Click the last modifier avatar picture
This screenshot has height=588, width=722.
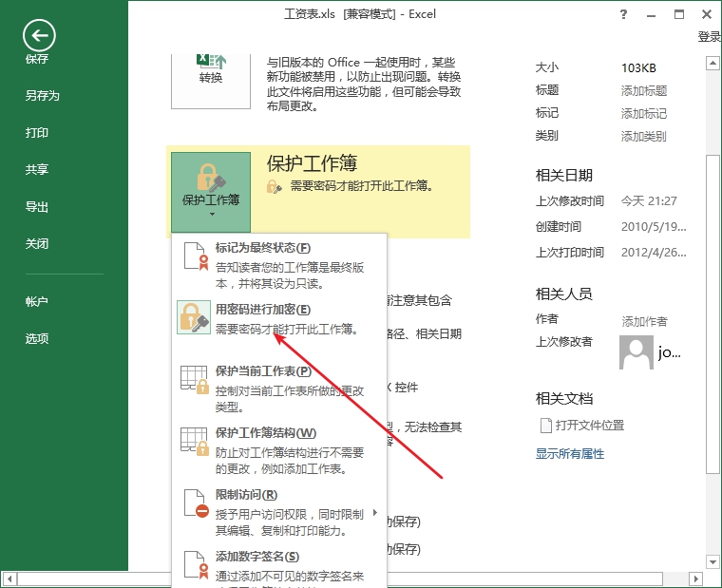click(636, 352)
